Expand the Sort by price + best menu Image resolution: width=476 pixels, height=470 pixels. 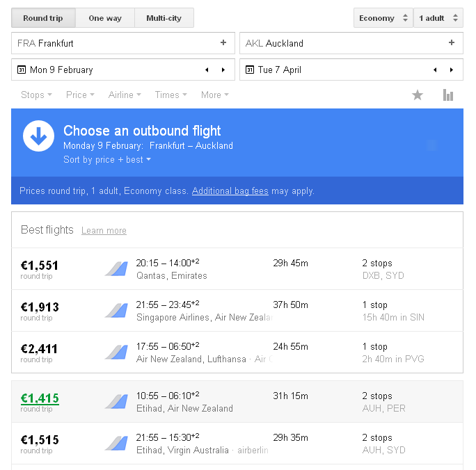coord(107,160)
